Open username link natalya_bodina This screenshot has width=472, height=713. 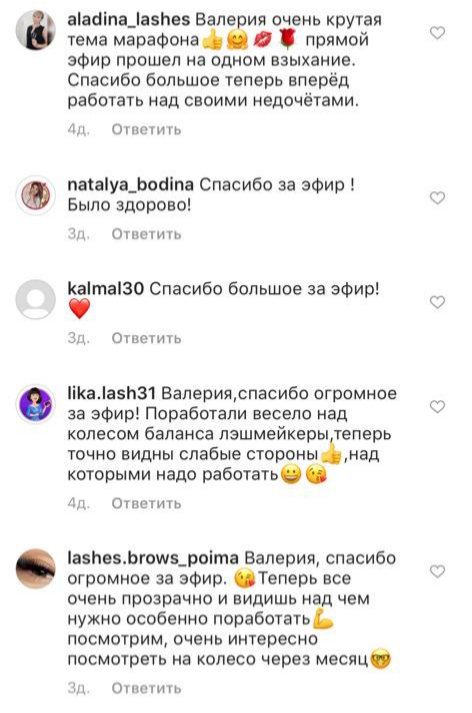click(x=131, y=185)
